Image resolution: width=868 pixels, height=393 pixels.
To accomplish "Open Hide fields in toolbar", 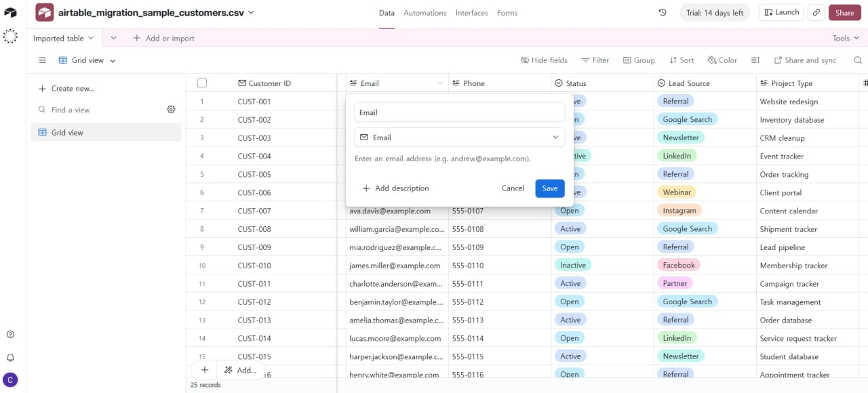I will 544,60.
